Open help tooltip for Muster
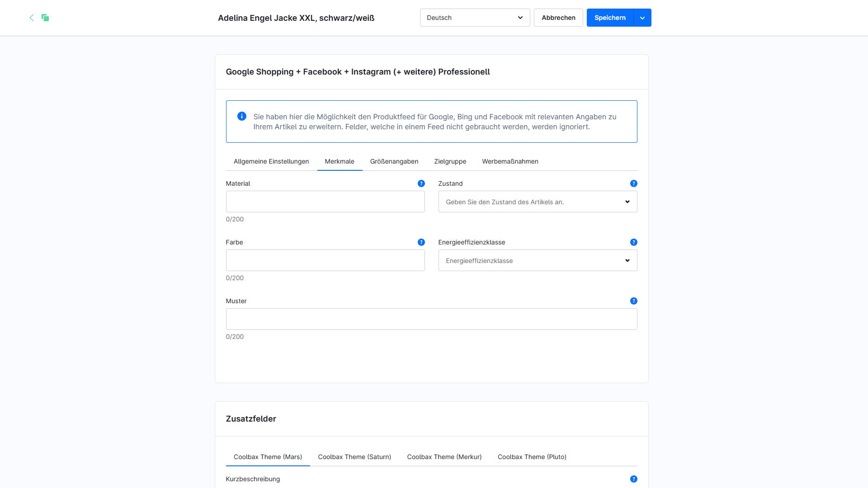This screenshot has height=488, width=868. click(634, 301)
